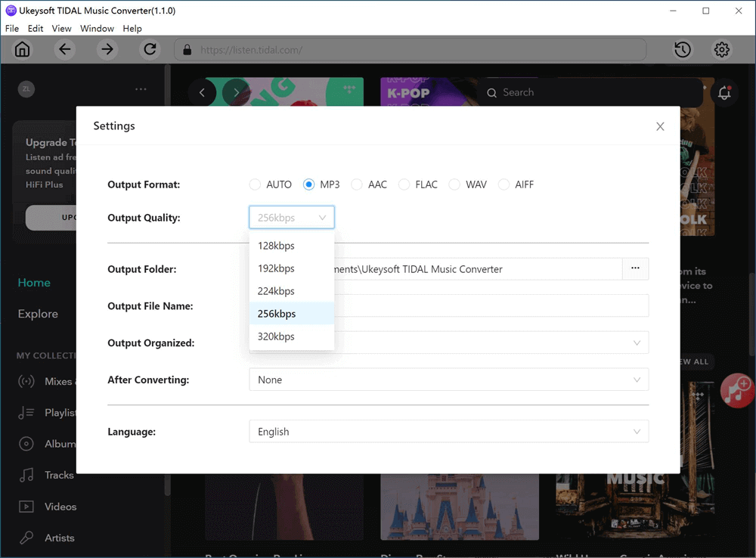This screenshot has height=558, width=756.
Task: Refresh the TIDAL page
Action: [x=150, y=49]
